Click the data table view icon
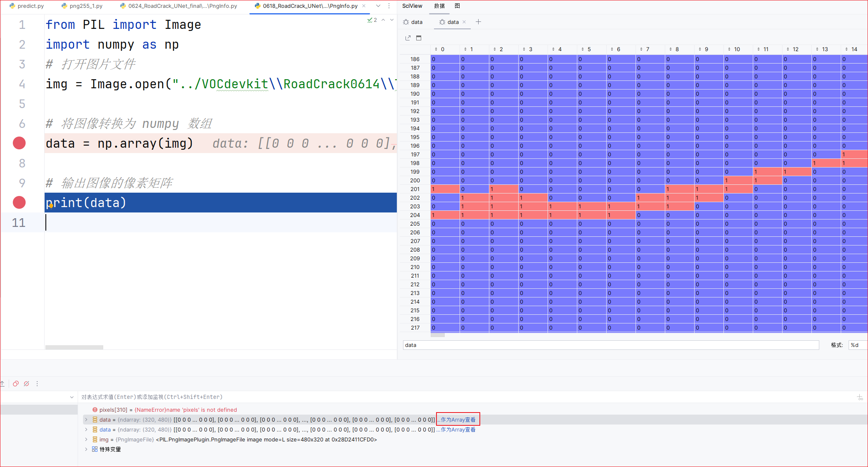868x467 pixels. (x=421, y=37)
